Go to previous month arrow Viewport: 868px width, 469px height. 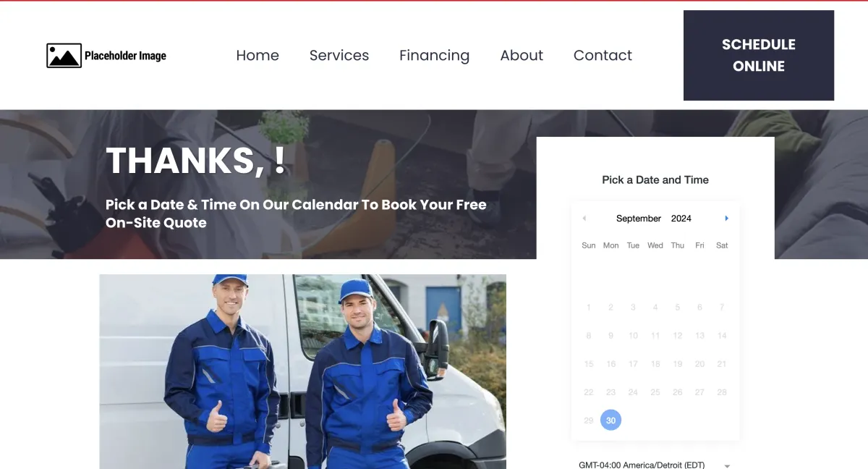tap(584, 219)
